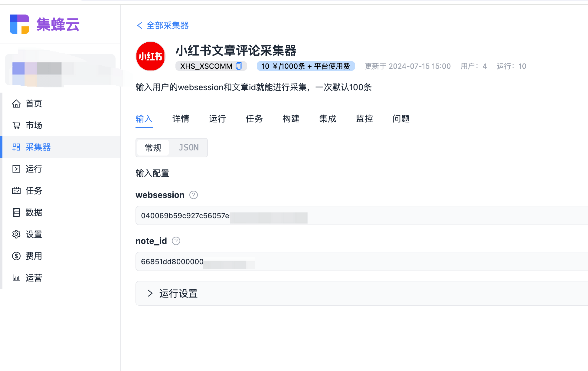
Task: Click the dollar coin icon beside 费用
Action: [16, 256]
